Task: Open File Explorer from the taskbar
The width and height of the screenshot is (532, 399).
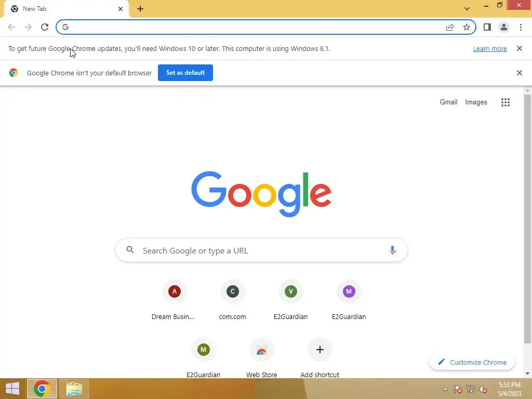Action: [x=74, y=389]
